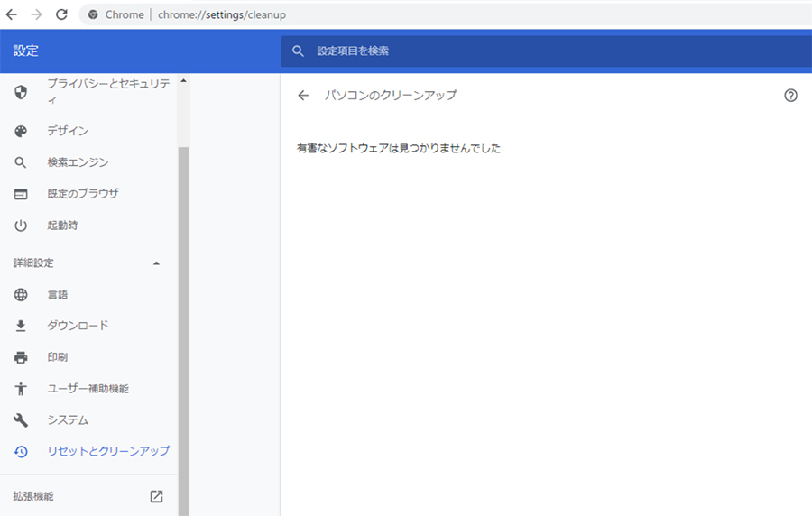The height and width of the screenshot is (516, 812).
Task: Click the パソコンのクリーンアップ page title
Action: point(391,96)
